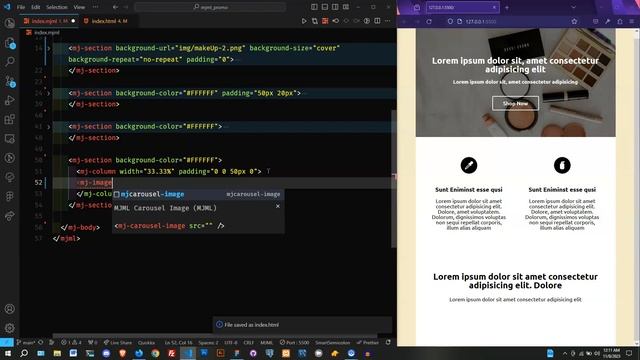This screenshot has width=640, height=360.
Task: Open Windows taskbar search
Action: tap(24, 353)
